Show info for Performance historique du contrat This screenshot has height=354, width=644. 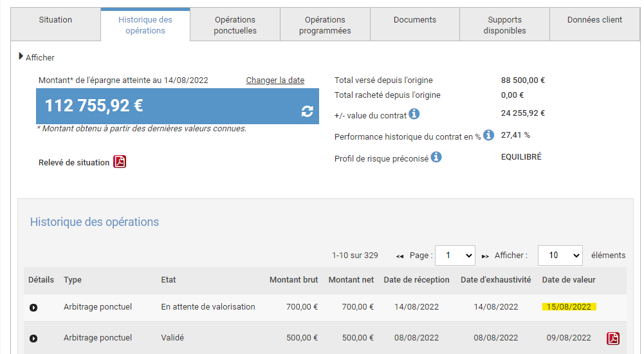488,135
